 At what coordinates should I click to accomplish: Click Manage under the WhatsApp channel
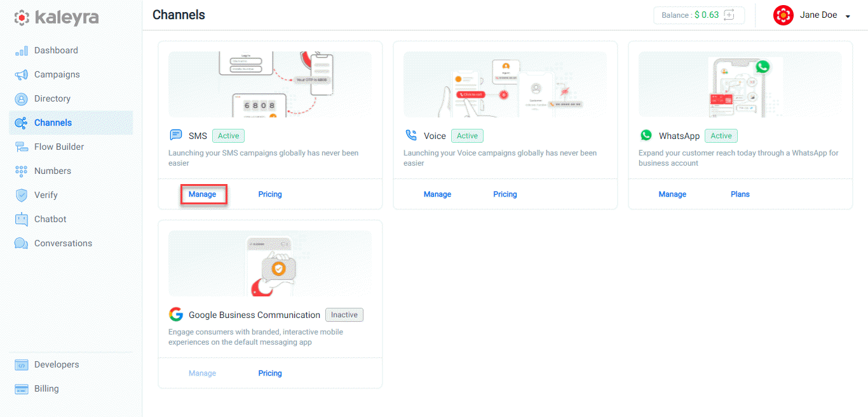click(x=673, y=194)
